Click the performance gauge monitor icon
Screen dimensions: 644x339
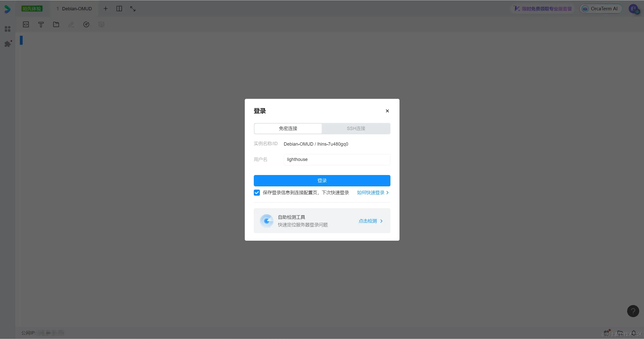click(x=86, y=24)
